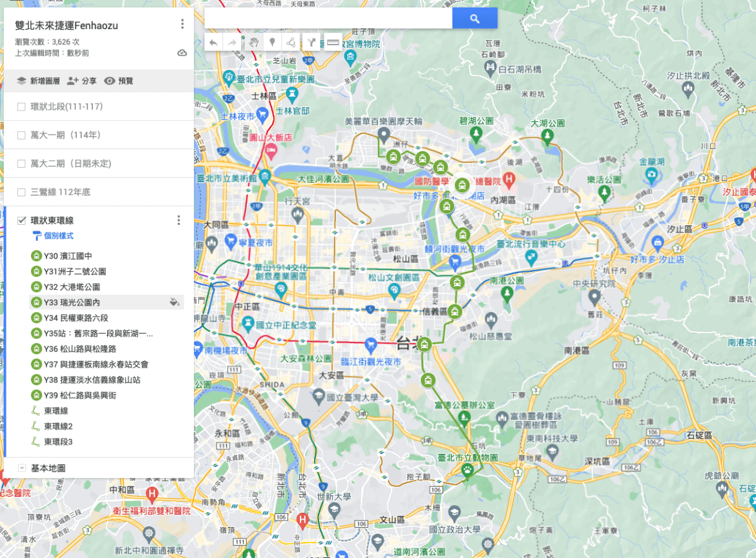
Task: Select the add marker tool
Action: coord(273,43)
